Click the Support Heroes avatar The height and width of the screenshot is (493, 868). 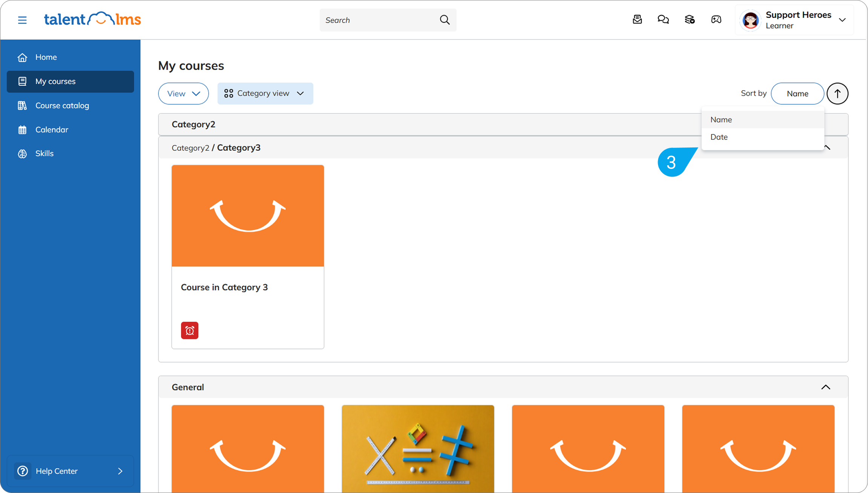tap(750, 20)
